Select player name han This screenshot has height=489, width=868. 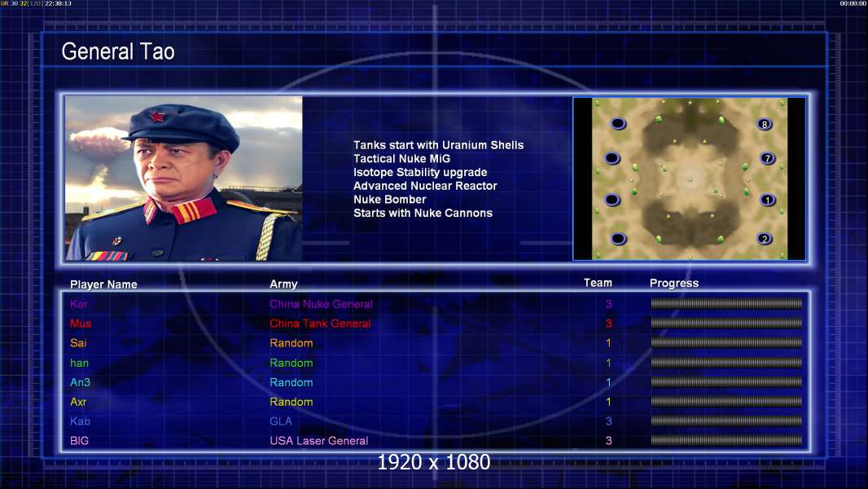point(79,363)
